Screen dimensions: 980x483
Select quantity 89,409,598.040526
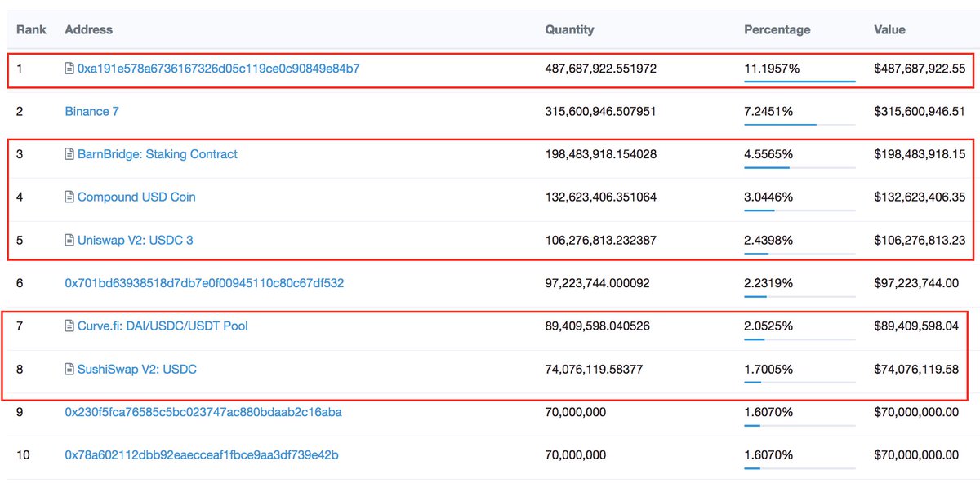(x=597, y=326)
